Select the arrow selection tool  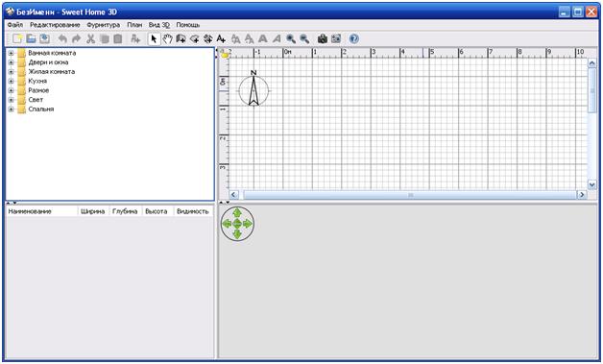154,38
